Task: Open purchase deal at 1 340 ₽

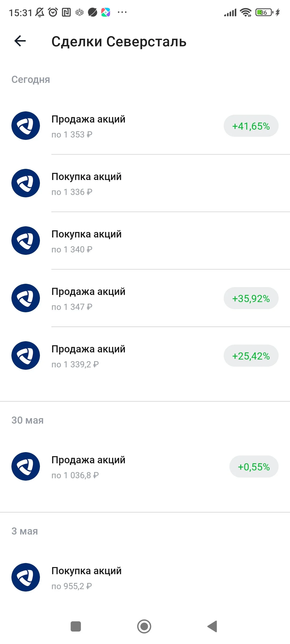Action: (x=145, y=241)
